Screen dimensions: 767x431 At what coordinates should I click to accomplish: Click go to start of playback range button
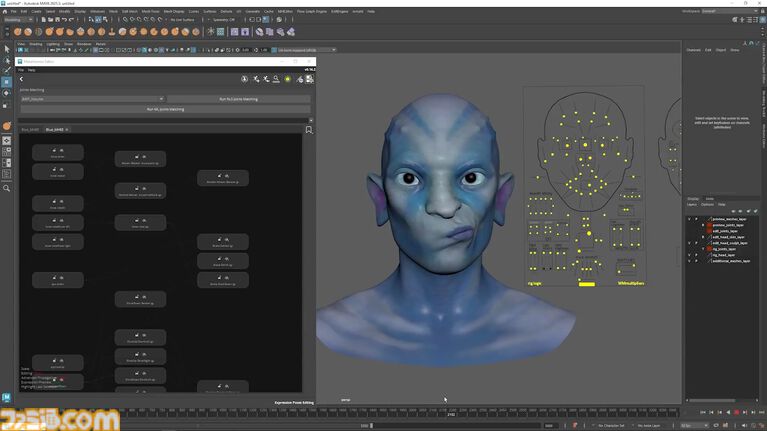(703, 412)
